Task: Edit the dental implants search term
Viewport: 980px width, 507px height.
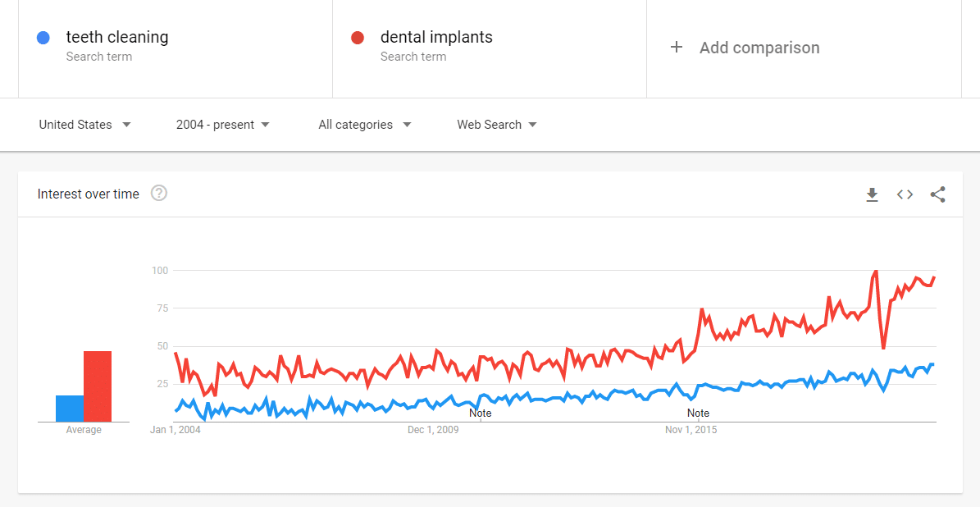Action: pyautogui.click(x=436, y=38)
